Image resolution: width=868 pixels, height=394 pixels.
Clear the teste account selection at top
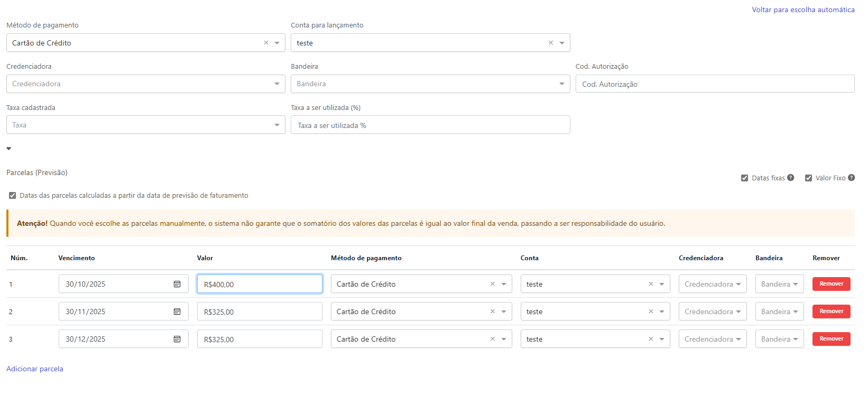point(551,43)
